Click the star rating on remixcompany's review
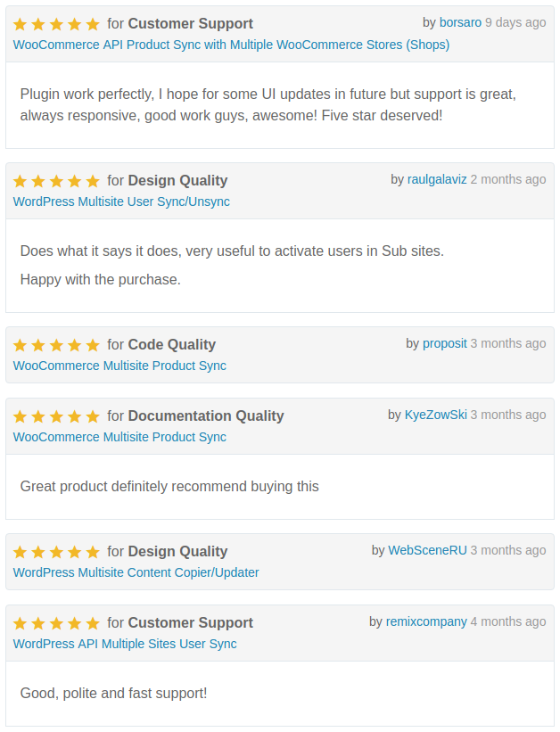 coord(56,622)
